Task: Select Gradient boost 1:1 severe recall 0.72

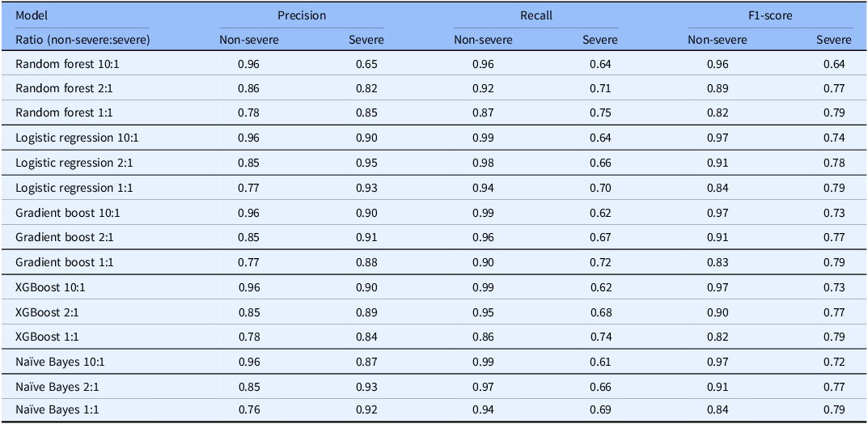Action: (600, 262)
